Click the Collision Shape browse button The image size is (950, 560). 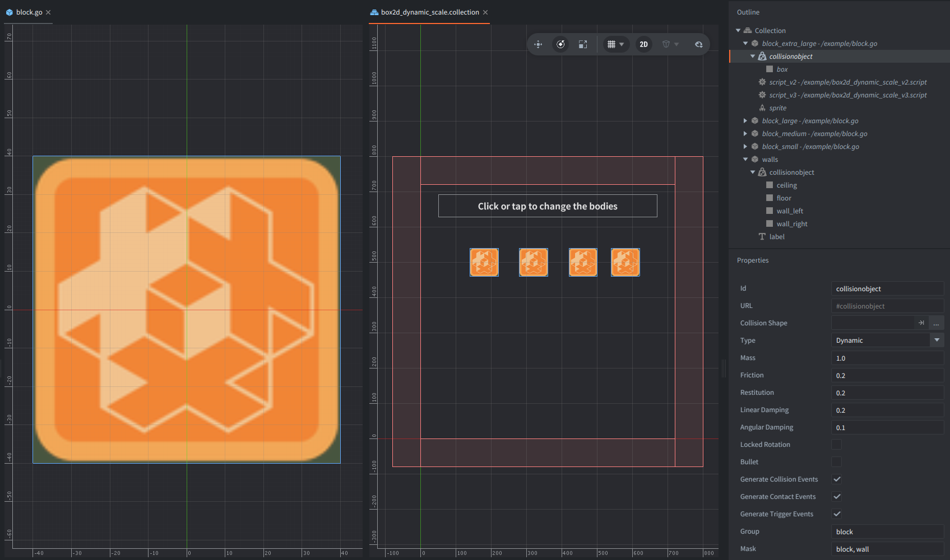click(936, 323)
